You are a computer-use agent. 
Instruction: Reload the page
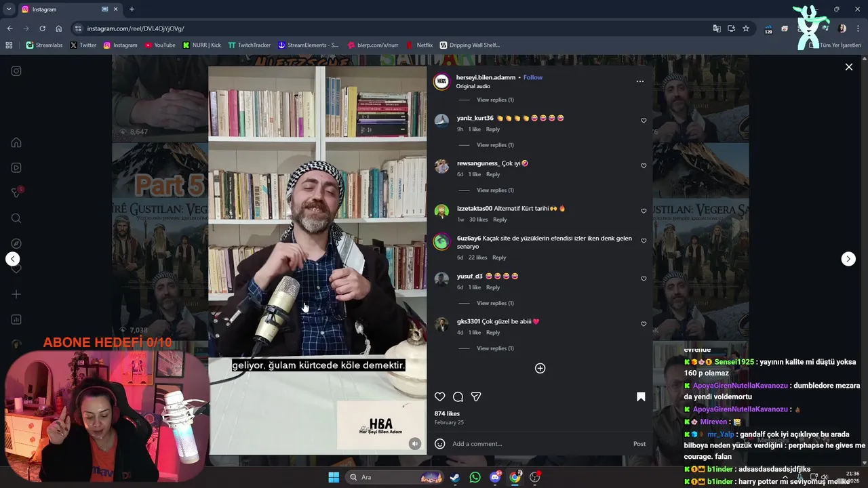point(42,28)
